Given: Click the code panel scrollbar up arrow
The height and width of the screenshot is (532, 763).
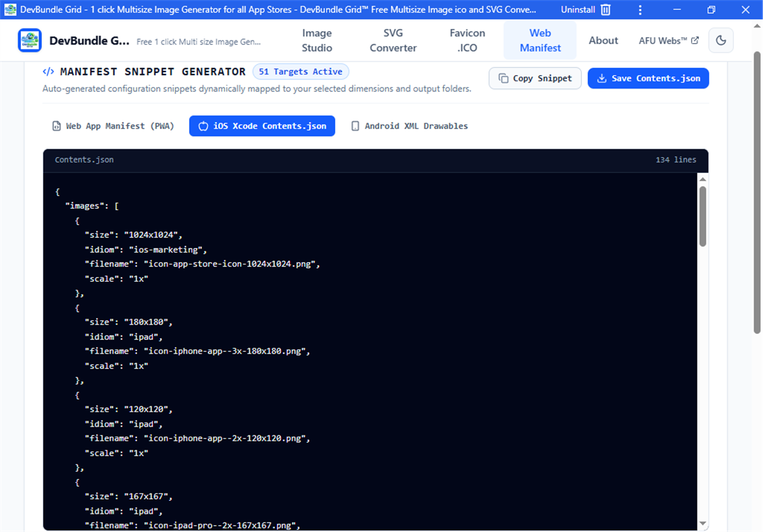Looking at the screenshot, I should coord(703,180).
